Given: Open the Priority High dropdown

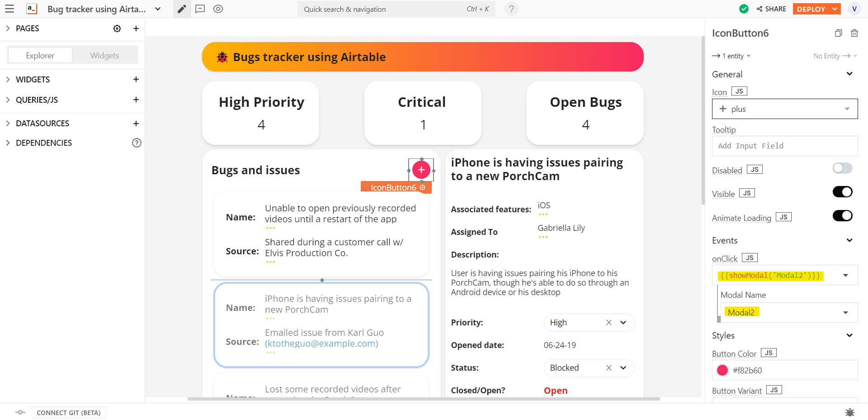Looking at the screenshot, I should click(x=623, y=323).
